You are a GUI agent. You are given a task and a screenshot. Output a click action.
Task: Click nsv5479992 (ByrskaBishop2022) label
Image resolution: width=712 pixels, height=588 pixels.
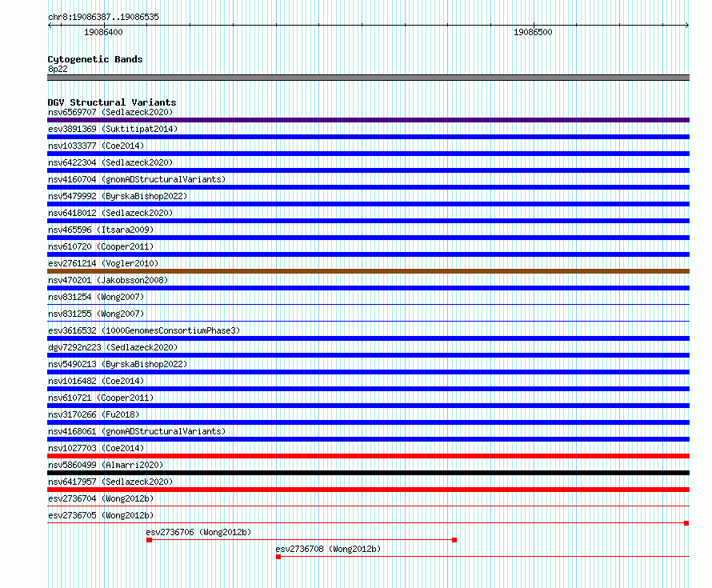click(118, 196)
